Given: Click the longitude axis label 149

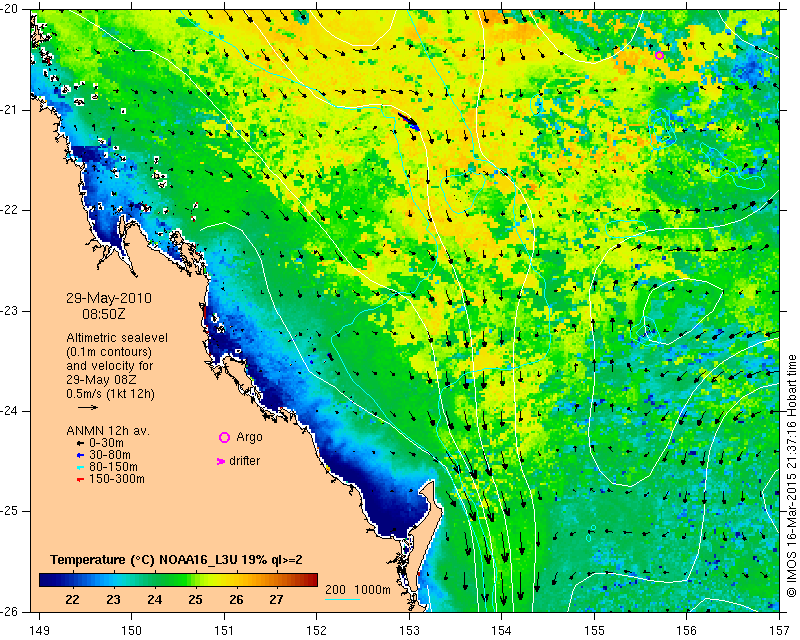Looking at the screenshot, I should pos(39,631).
